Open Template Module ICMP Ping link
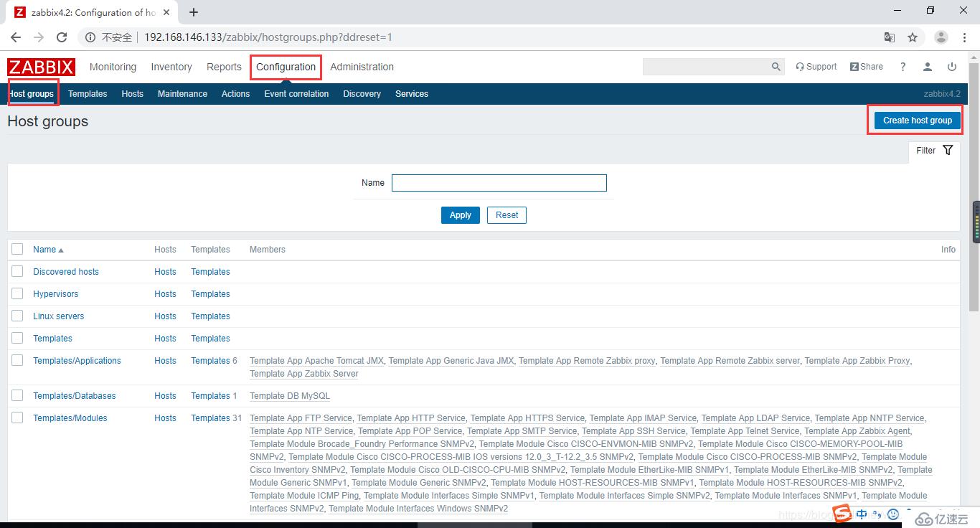The width and height of the screenshot is (980, 528). tap(304, 496)
